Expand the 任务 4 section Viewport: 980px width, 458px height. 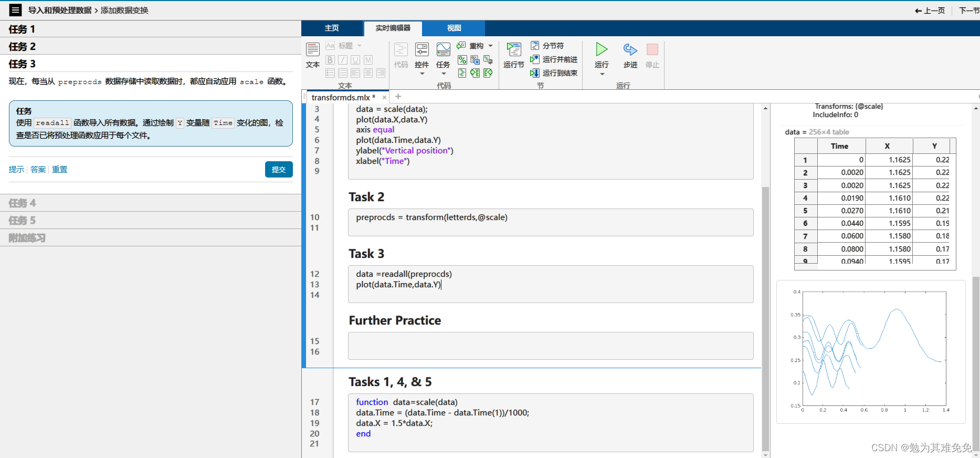click(151, 203)
